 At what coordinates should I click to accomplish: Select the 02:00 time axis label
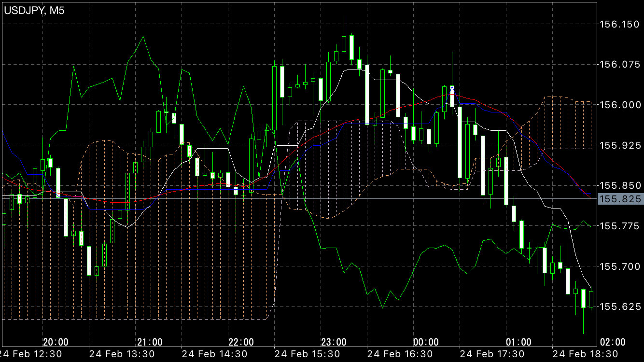(x=612, y=342)
